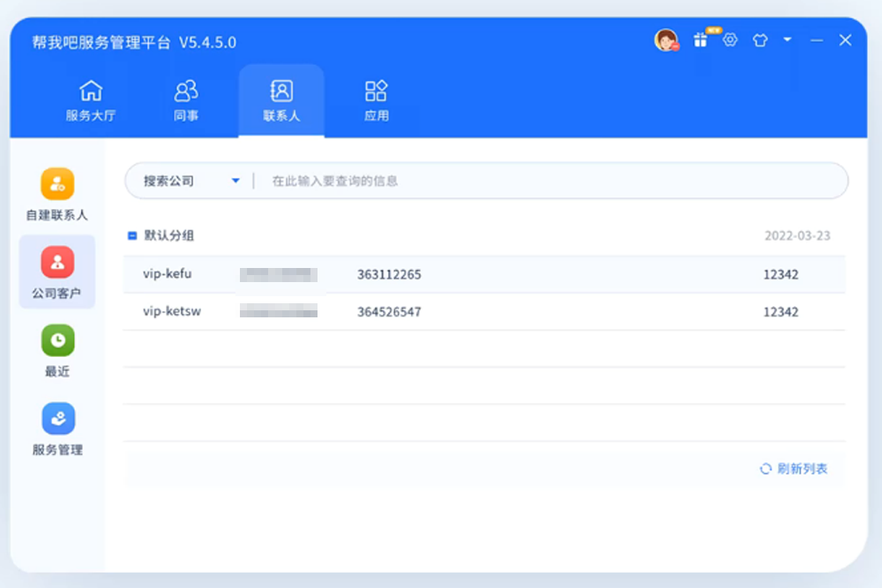Click the 刷新列表 refresh link
Screen dimensions: 882x588
tap(793, 469)
